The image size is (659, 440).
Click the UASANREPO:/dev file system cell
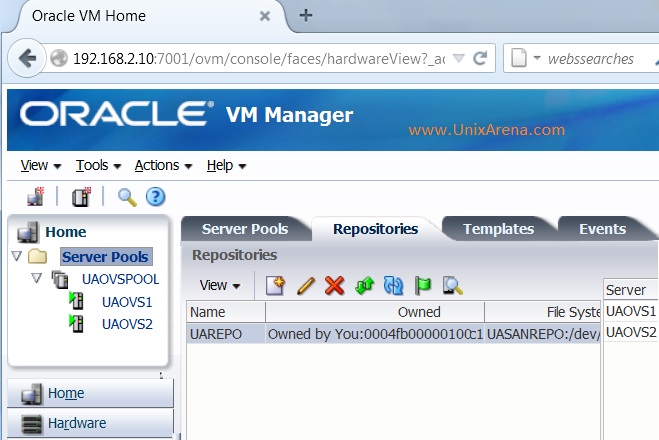[543, 334]
